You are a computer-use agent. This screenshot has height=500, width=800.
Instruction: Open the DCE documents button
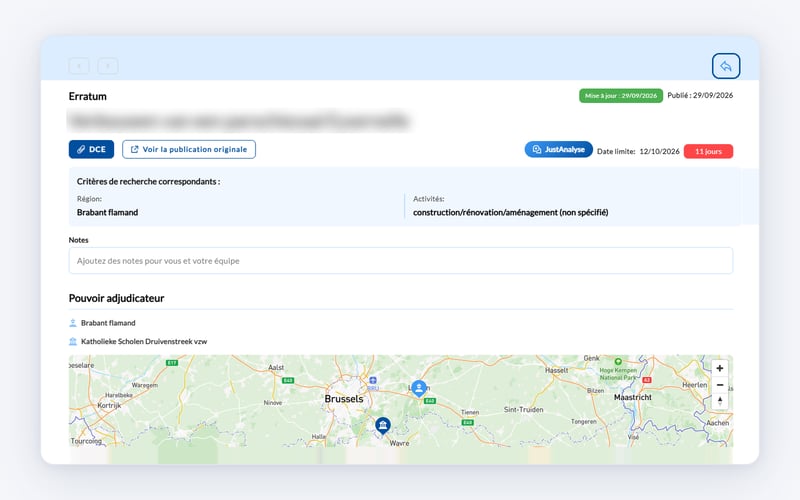click(x=91, y=149)
